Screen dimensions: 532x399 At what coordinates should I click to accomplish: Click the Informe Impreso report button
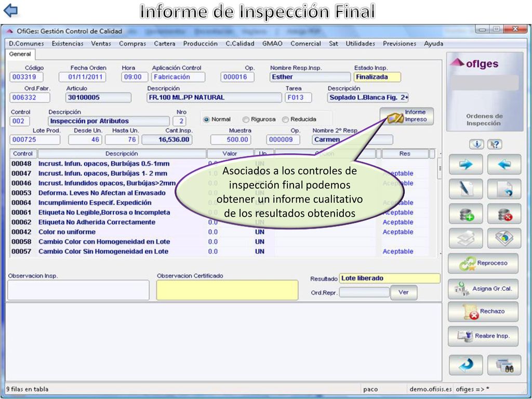click(x=406, y=116)
